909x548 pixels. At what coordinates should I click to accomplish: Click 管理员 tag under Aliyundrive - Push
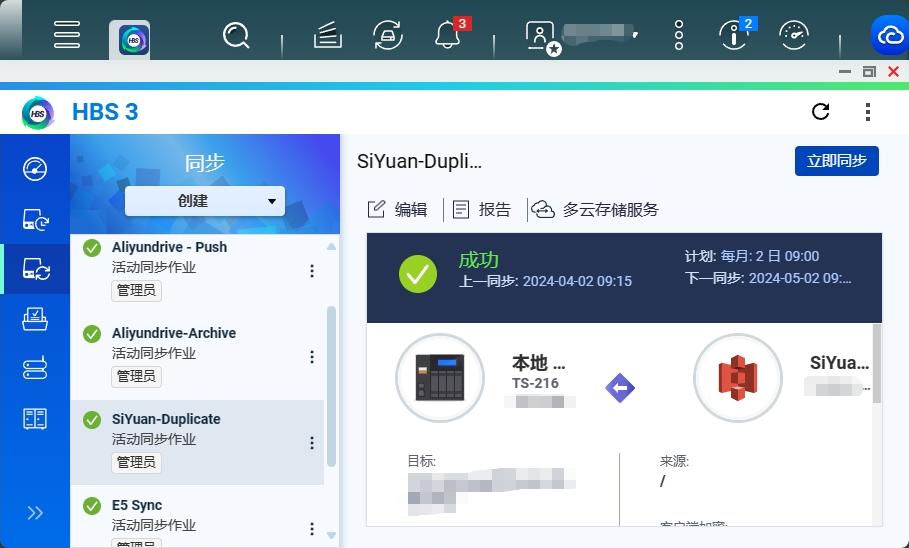coord(136,291)
